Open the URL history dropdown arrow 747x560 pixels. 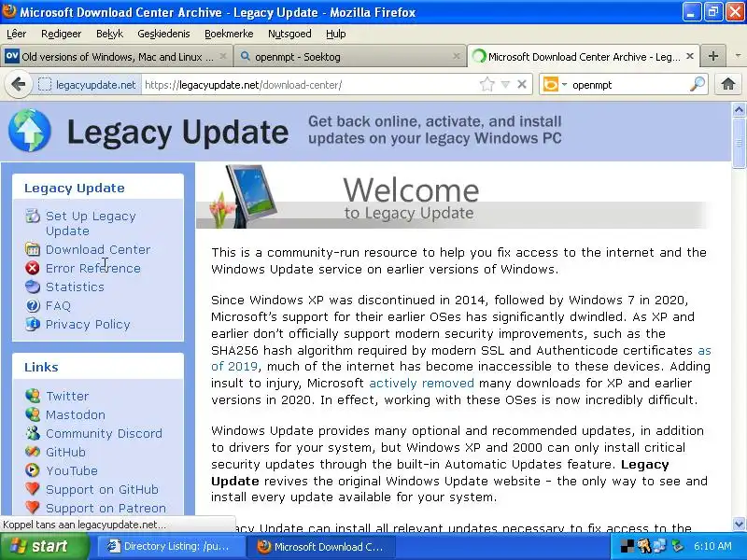[505, 85]
